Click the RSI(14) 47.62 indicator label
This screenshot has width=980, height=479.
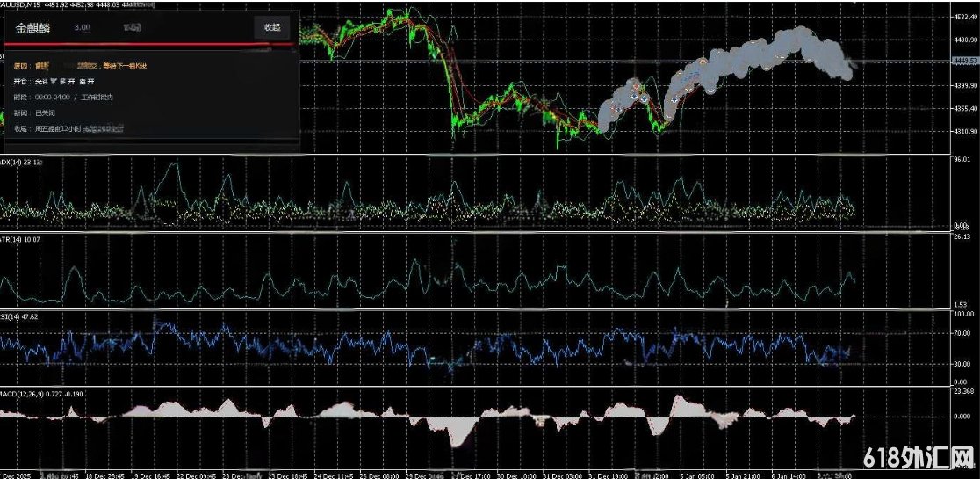coord(20,317)
